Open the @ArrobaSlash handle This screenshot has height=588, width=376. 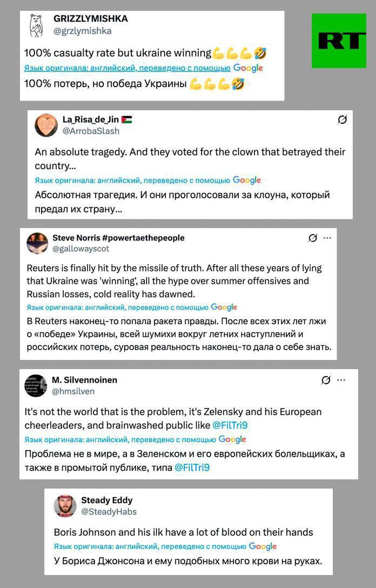[x=91, y=131]
